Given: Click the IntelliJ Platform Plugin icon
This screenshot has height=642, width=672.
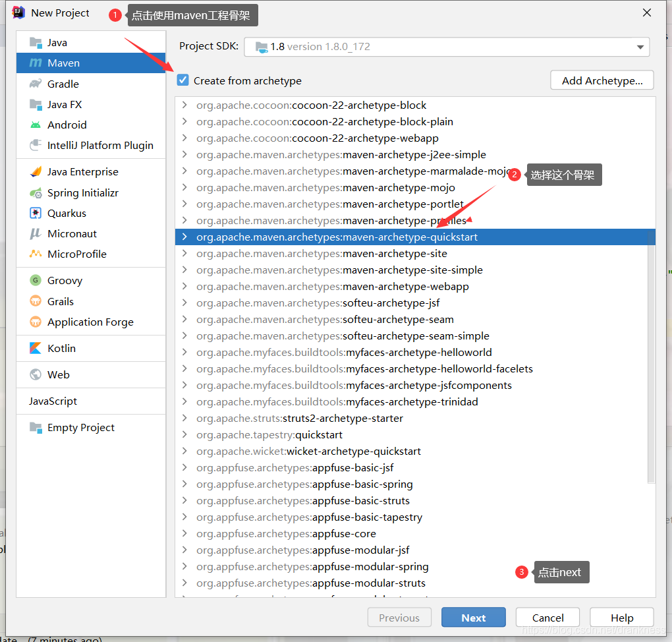Looking at the screenshot, I should [x=36, y=146].
